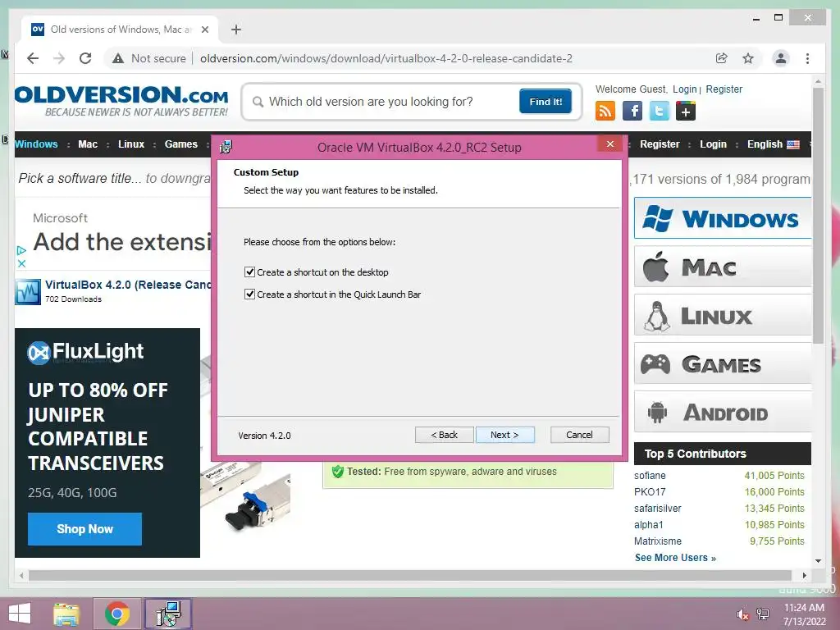Click the VirtualBox program thumbnail icon
Screen dimensions: 840x630
pyautogui.click(x=28, y=292)
